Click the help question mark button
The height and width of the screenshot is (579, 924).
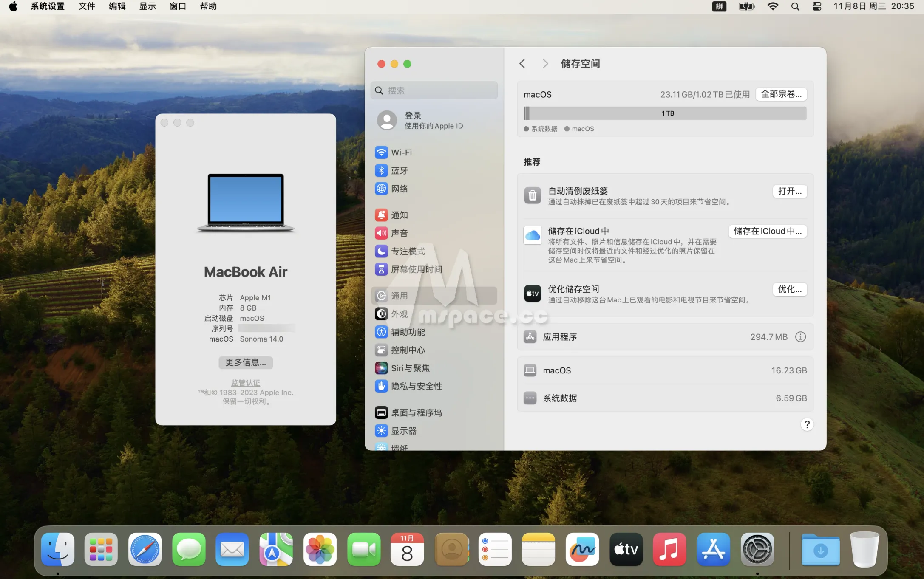click(807, 424)
